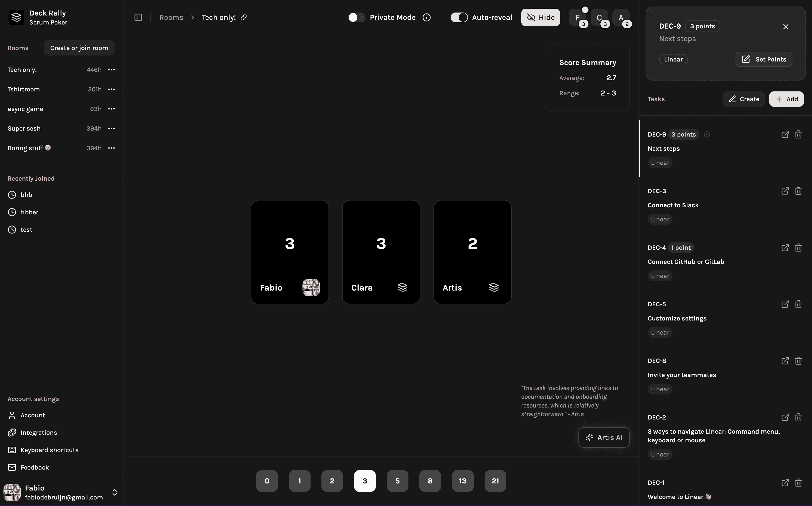
Task: Open Account settings page
Action: click(26, 415)
